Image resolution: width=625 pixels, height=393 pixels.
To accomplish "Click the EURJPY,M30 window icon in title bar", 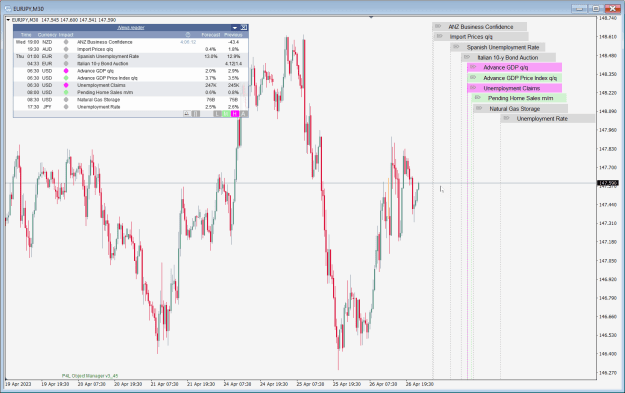I will 8,9.
